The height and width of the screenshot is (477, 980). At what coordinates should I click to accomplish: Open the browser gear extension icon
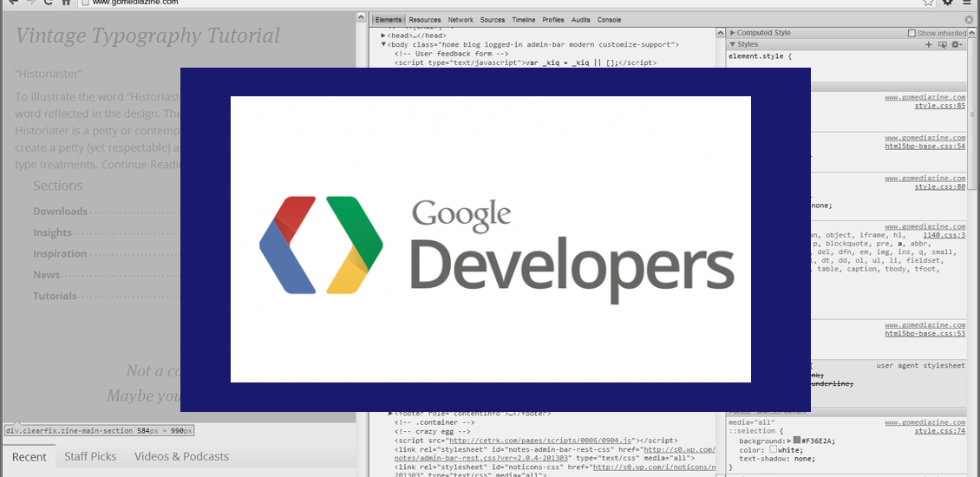tap(948, 3)
